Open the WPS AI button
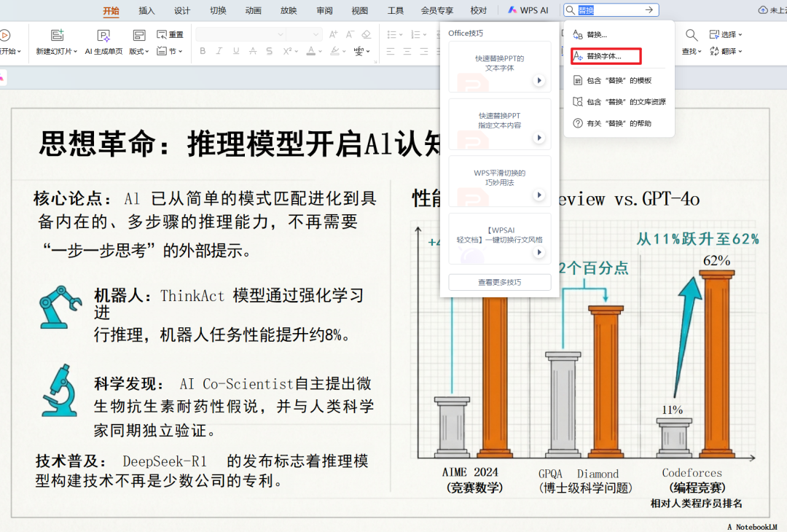 pyautogui.click(x=528, y=10)
